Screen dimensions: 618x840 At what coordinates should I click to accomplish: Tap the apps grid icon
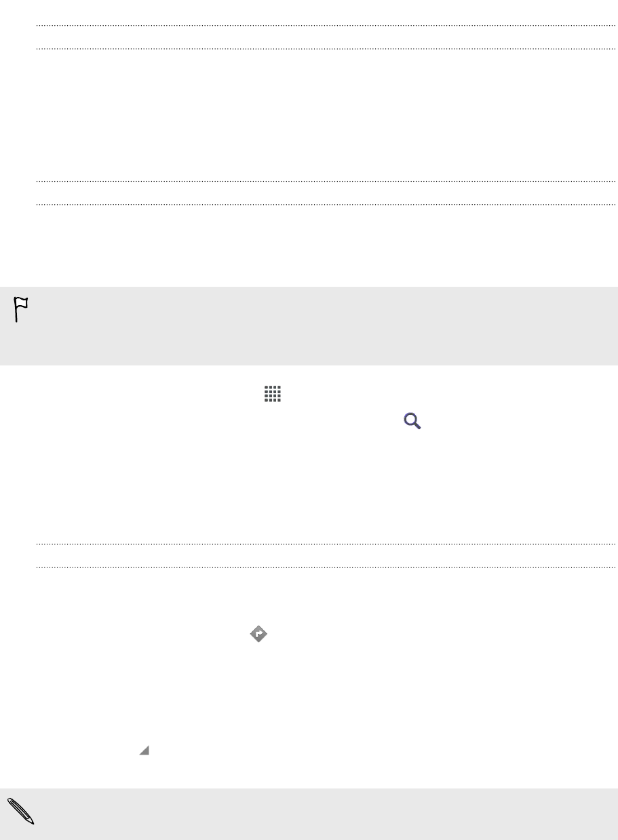coord(273,395)
